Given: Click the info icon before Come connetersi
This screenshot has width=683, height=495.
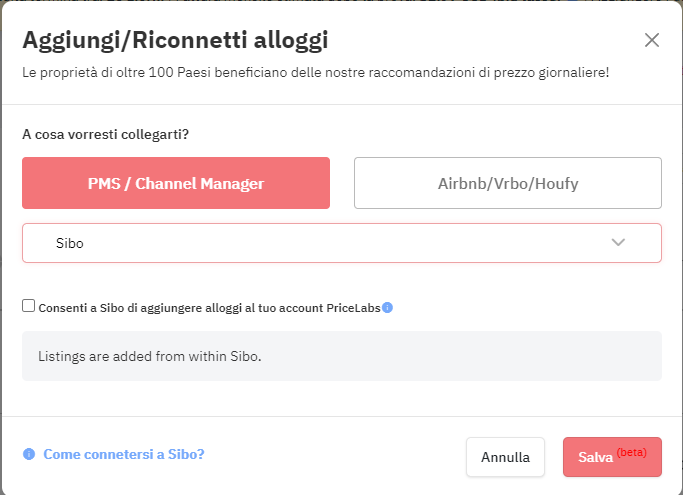Looking at the screenshot, I should coord(29,454).
